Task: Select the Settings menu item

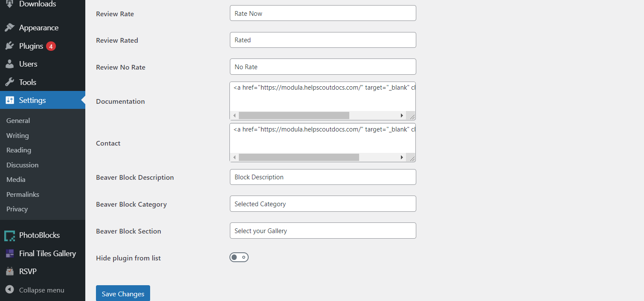Action: coord(43,100)
